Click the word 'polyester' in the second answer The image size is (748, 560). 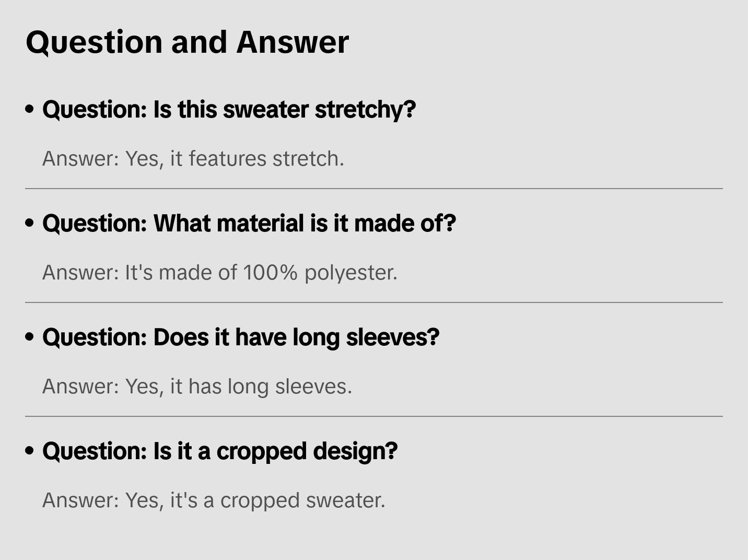coord(350,273)
